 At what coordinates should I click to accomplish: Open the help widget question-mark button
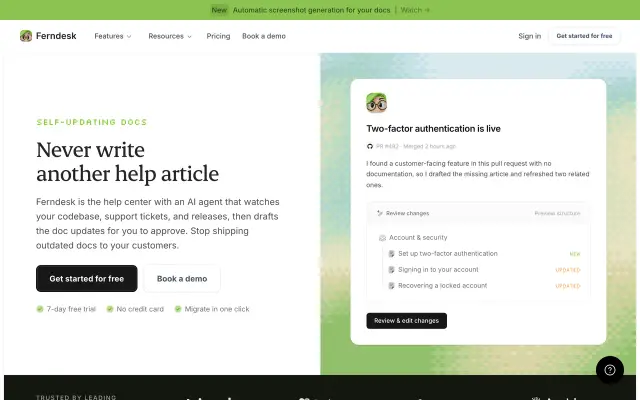coord(609,370)
